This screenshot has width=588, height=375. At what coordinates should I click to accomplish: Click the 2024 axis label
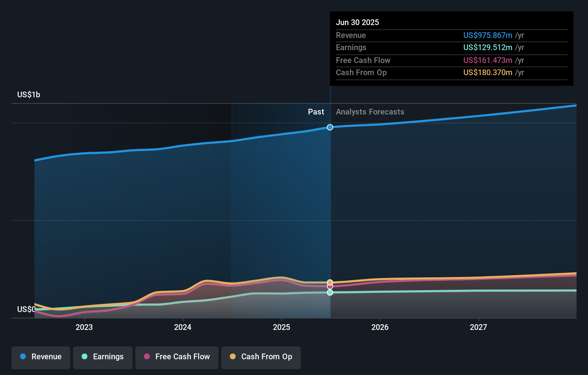(x=183, y=327)
